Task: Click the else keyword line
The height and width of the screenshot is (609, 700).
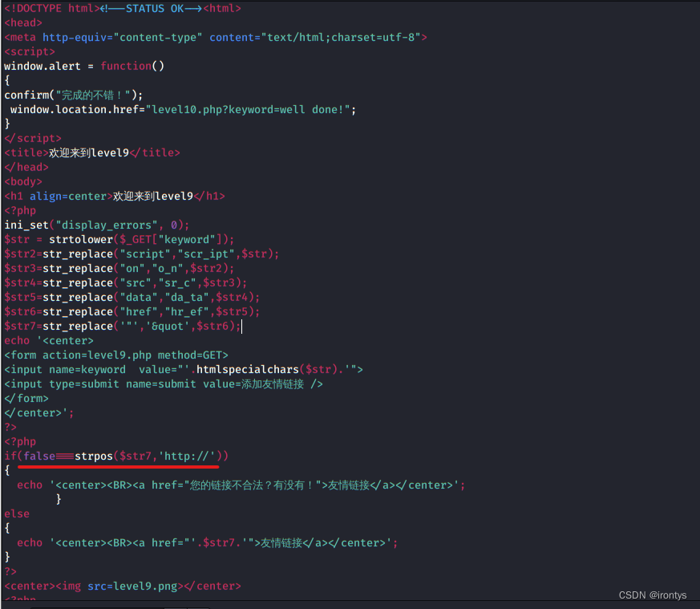Action: pyautogui.click(x=17, y=514)
